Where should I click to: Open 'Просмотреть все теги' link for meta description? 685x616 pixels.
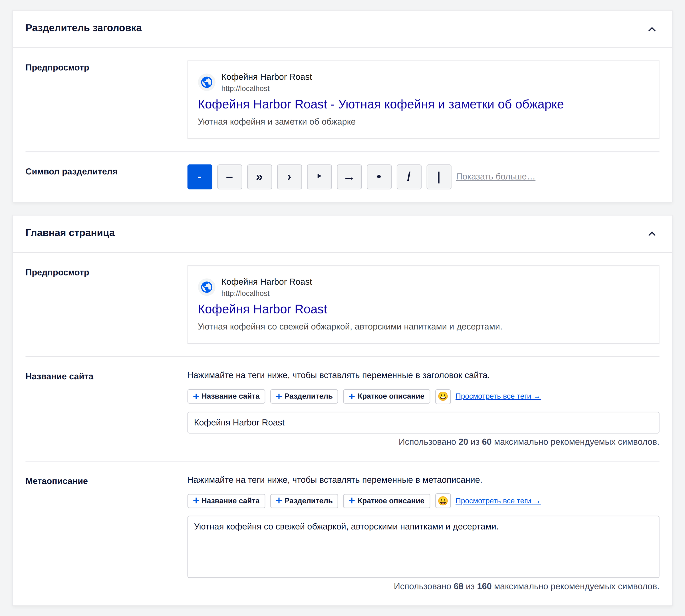coord(498,501)
